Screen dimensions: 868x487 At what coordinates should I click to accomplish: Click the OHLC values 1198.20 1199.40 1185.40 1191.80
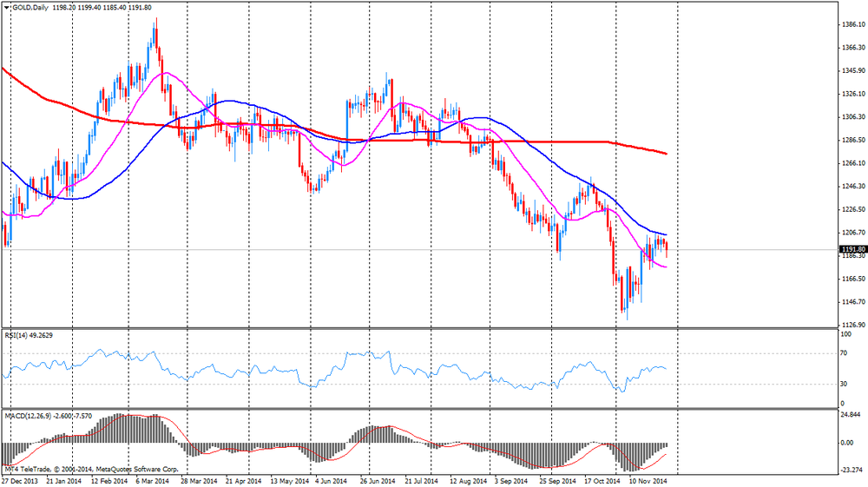(x=102, y=8)
